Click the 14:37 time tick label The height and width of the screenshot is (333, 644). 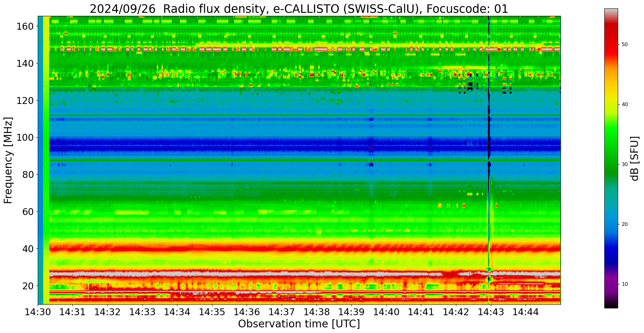click(282, 312)
